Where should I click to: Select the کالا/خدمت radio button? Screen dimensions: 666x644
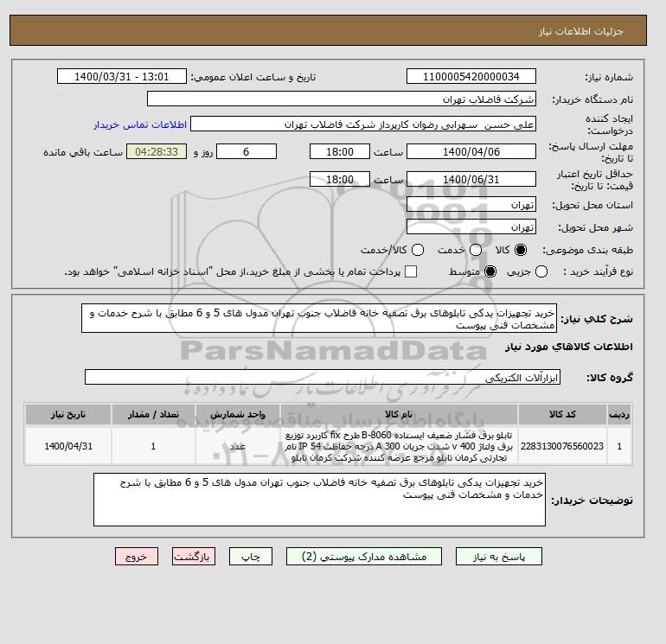[x=418, y=250]
